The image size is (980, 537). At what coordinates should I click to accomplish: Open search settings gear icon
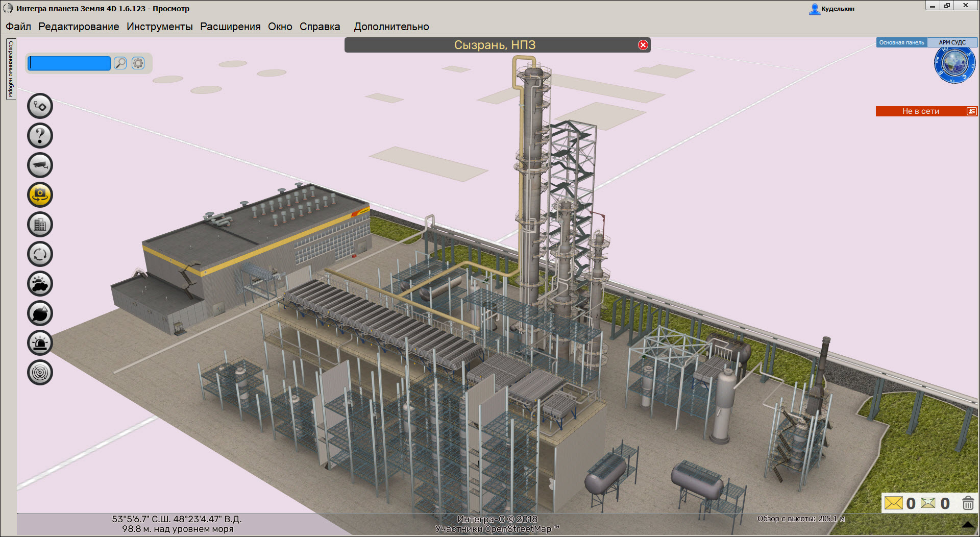(x=138, y=63)
